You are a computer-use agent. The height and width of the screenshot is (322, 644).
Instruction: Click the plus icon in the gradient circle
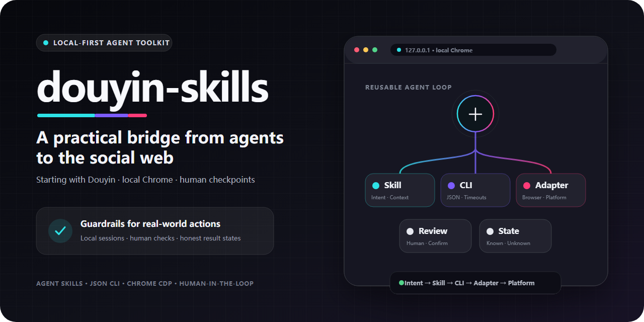(475, 114)
